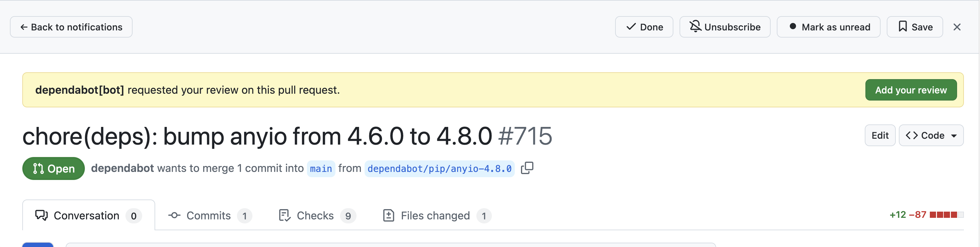Toggle Save bookmark for this notification
This screenshot has width=980, height=247.
pyautogui.click(x=915, y=27)
